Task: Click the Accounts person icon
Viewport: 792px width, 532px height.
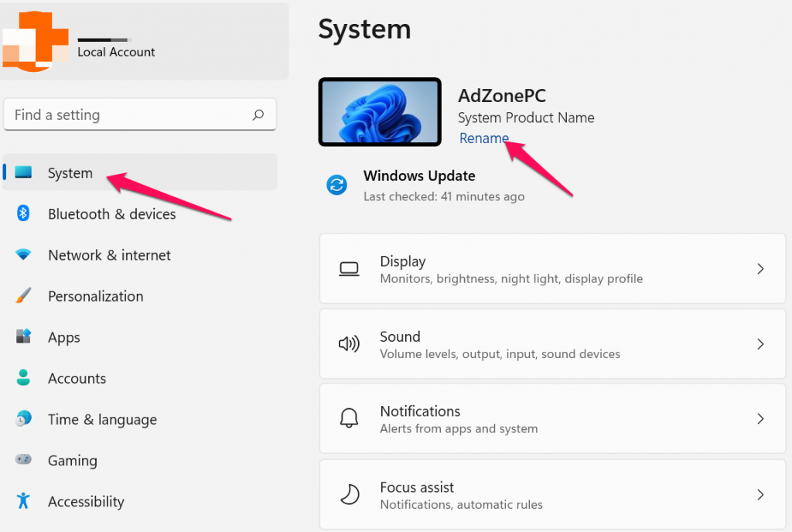Action: point(23,378)
